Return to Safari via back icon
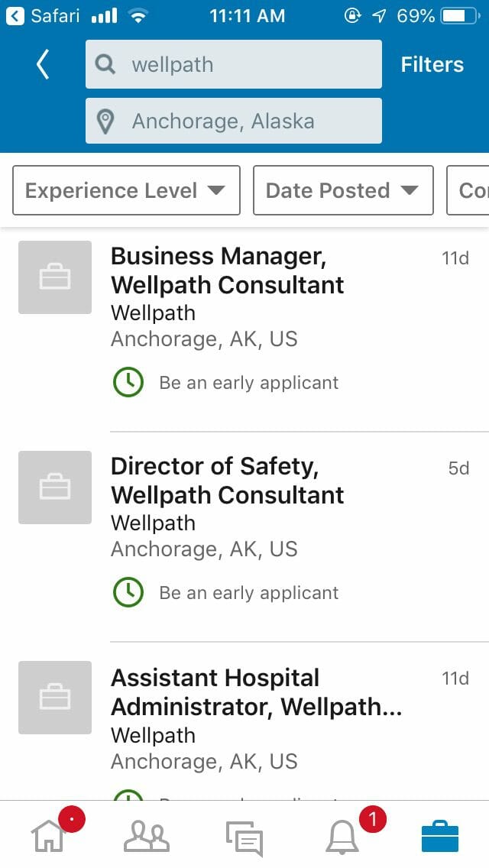Image resolution: width=489 pixels, height=868 pixels. [15, 16]
